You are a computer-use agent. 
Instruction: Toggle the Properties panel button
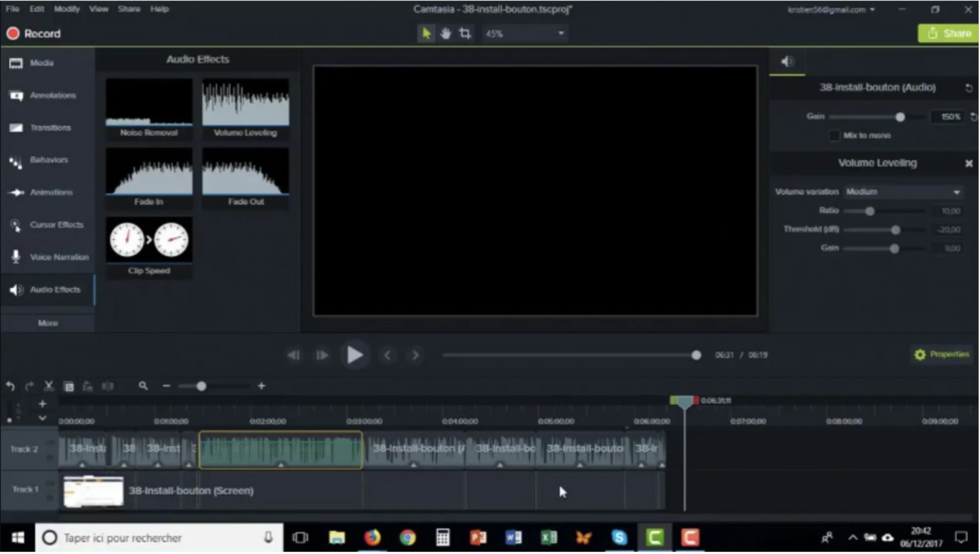coord(941,354)
